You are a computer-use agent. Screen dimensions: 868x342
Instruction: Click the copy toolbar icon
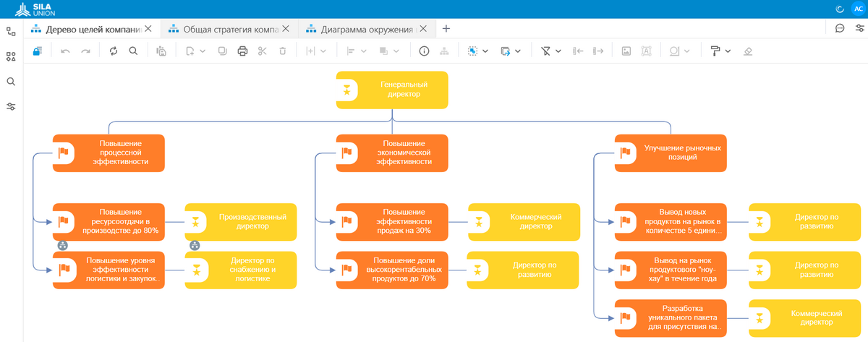223,51
